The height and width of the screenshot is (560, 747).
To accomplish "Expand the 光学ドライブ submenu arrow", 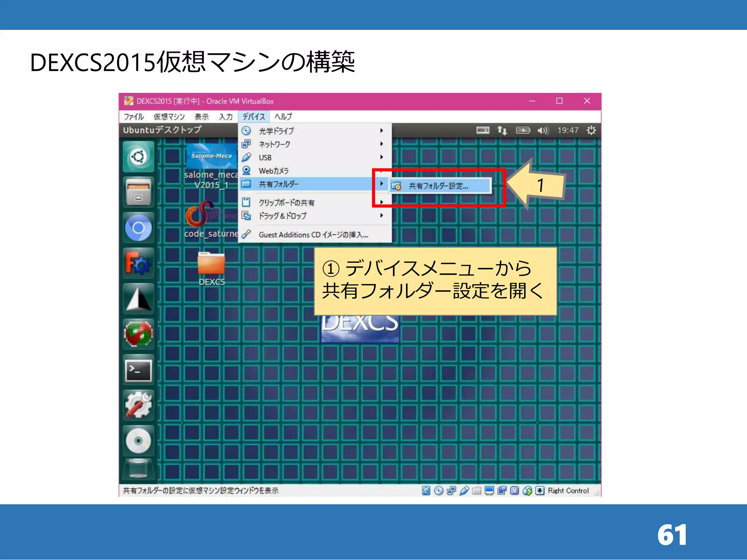I will (x=382, y=131).
